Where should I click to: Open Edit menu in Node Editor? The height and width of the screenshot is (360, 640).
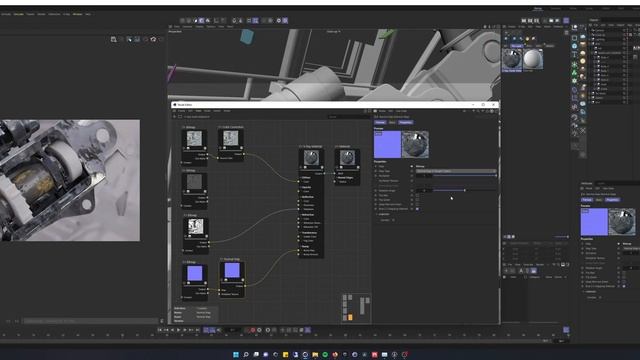pyautogui.click(x=190, y=111)
